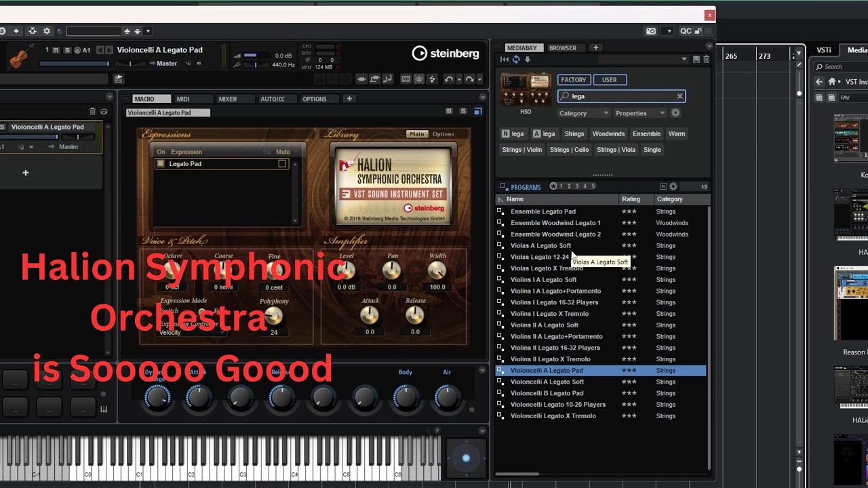The width and height of the screenshot is (868, 488).
Task: Expand the dropdown beside the camera icon
Action: [x=669, y=31]
